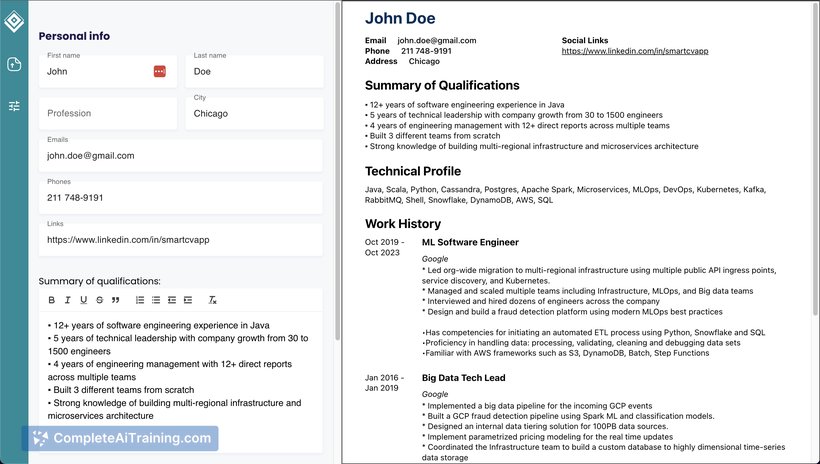Apply blockquote formatting in summary editor
Viewport: 820px width, 464px height.
tap(116, 300)
